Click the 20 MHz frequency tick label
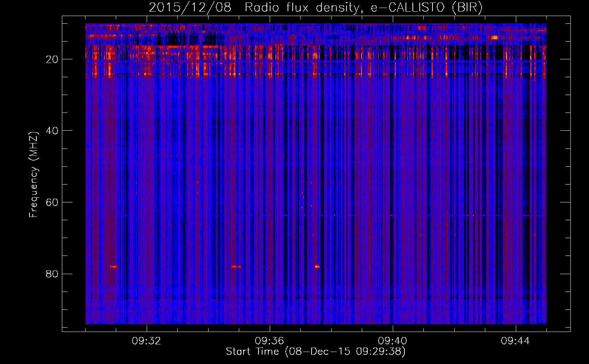Screen dimensions: 589x364 click(52, 59)
